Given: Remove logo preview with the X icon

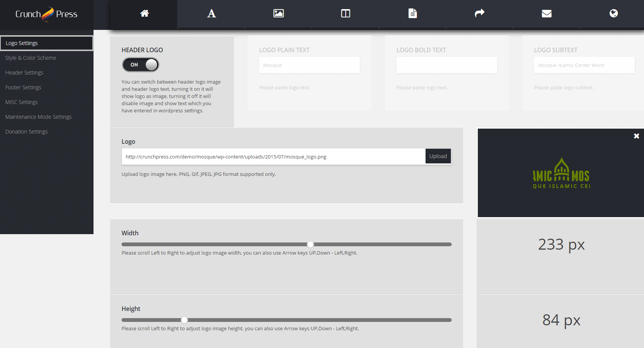Looking at the screenshot, I should point(636,136).
